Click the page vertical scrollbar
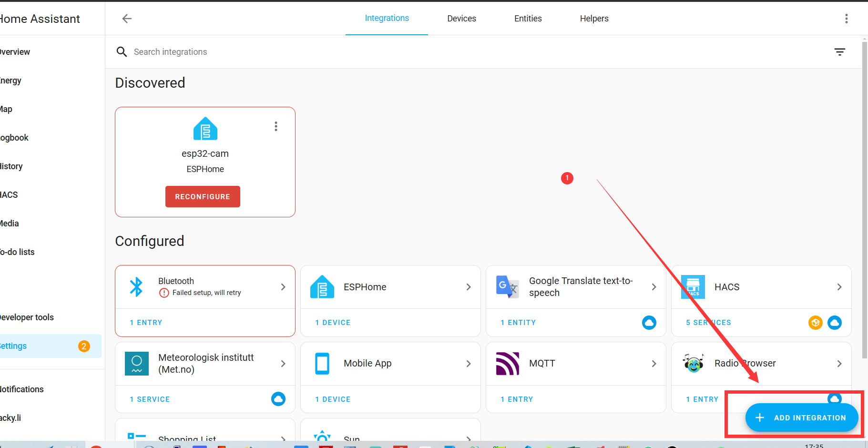 pos(864,200)
